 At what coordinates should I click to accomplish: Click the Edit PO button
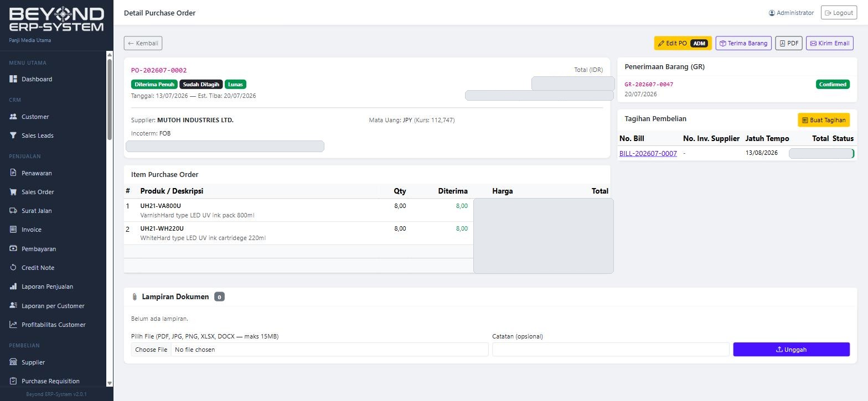683,43
